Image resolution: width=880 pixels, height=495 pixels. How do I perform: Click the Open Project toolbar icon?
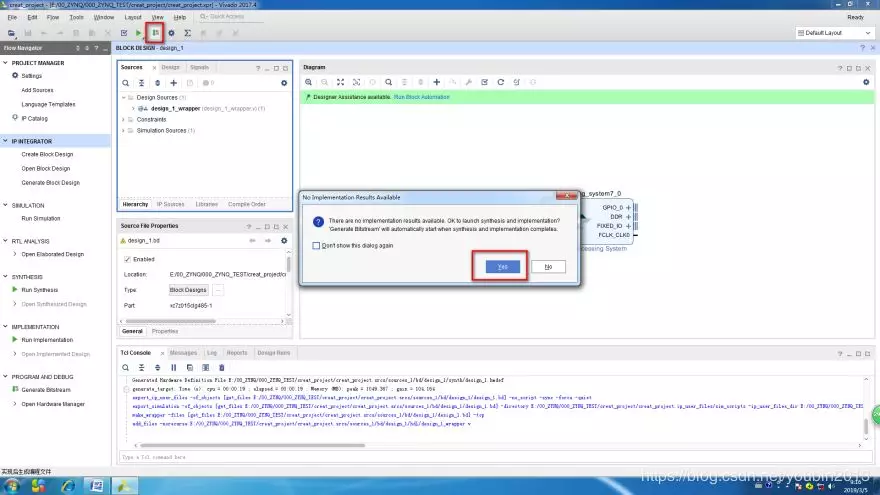(11, 33)
